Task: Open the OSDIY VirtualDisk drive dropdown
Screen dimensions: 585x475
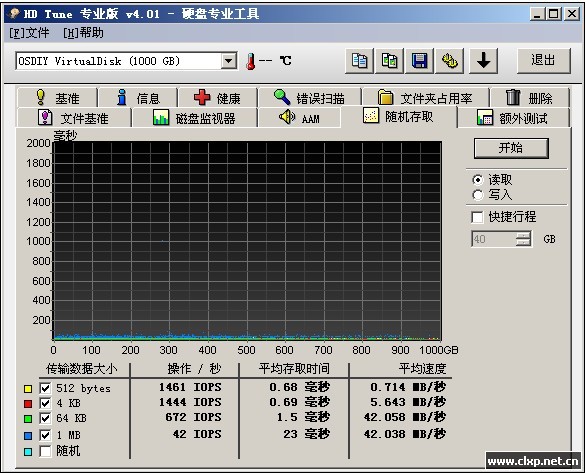Action: point(228,60)
